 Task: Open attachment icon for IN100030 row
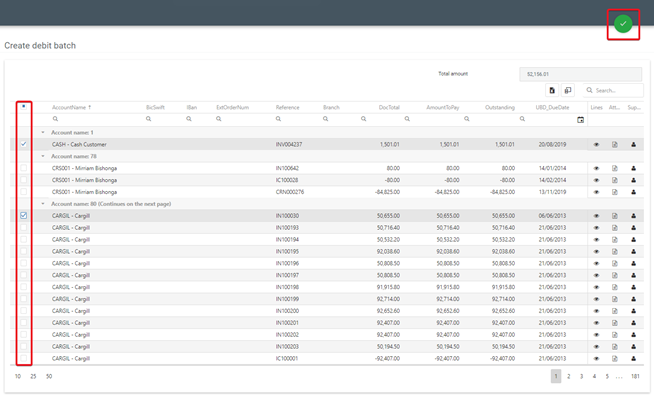tap(615, 216)
